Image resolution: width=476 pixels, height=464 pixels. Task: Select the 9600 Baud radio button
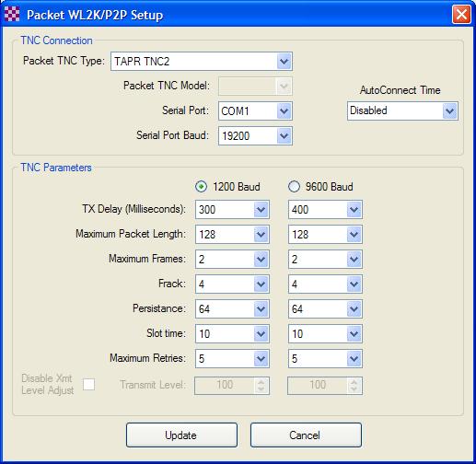tap(294, 187)
